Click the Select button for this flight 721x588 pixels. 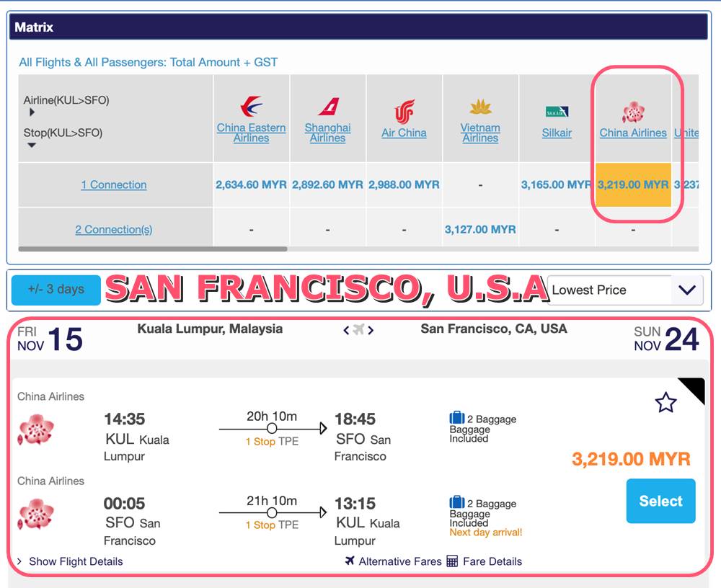tap(660, 501)
